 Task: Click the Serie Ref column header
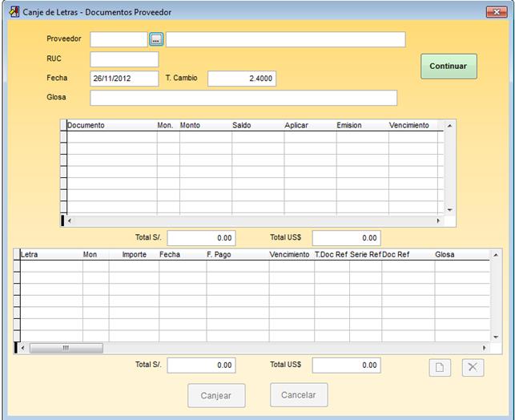[365, 254]
